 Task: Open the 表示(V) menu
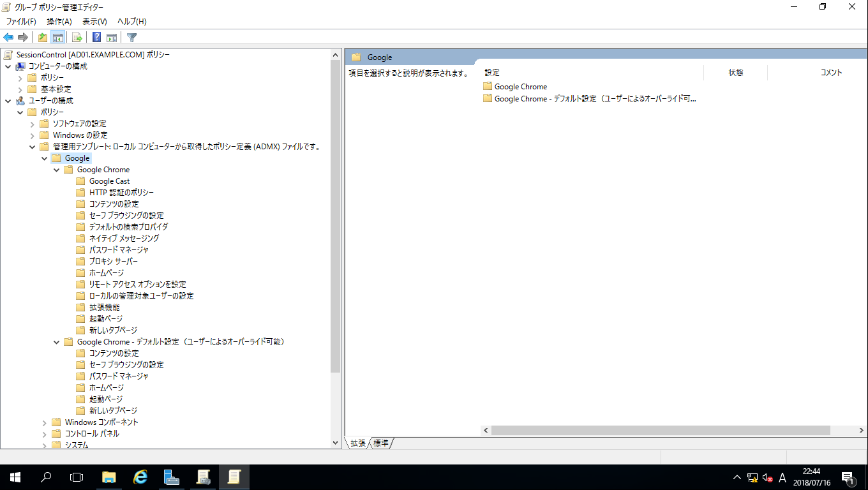coord(95,22)
